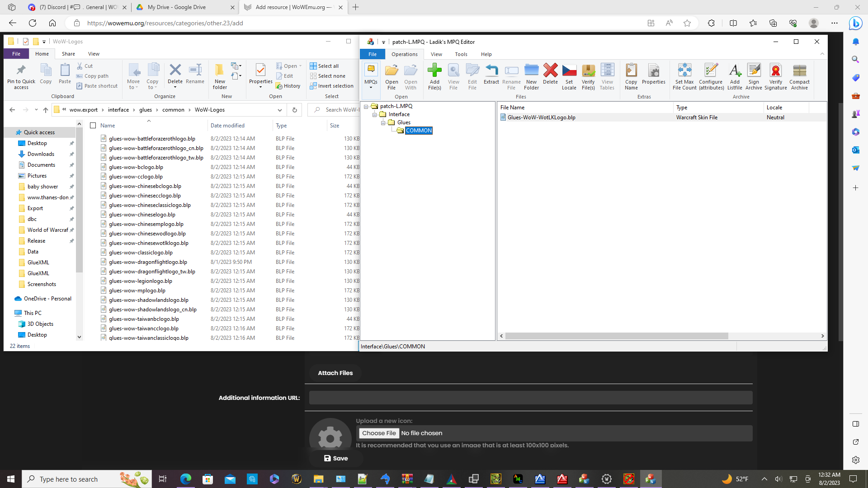Collapse the MPQ Editor ribbon chevron

click(x=822, y=54)
